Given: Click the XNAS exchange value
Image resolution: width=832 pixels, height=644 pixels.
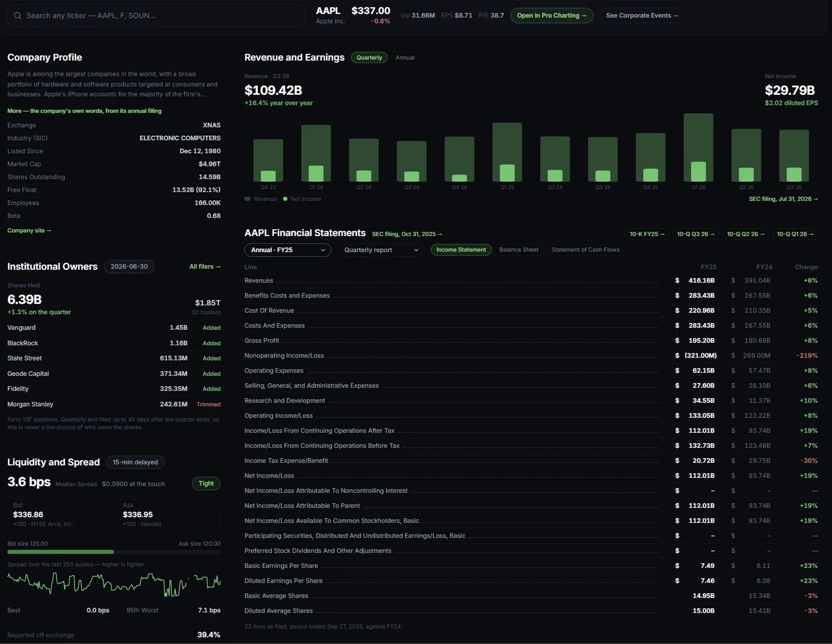Looking at the screenshot, I should tap(212, 125).
